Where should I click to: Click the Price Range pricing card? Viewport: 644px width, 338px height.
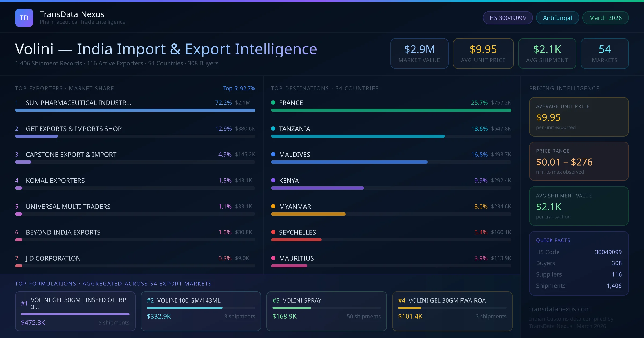coord(579,161)
